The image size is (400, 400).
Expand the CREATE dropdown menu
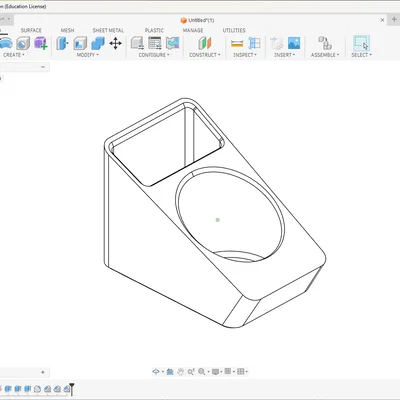[14, 55]
